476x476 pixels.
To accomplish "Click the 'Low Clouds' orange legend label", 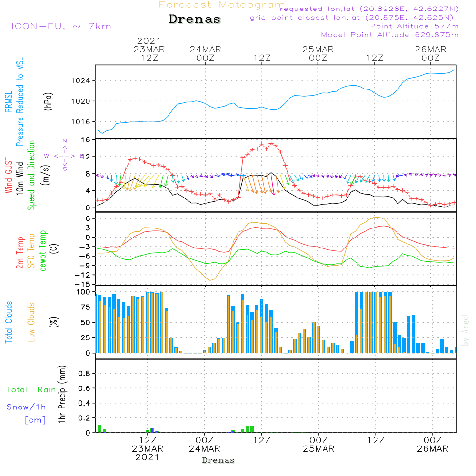I will click(x=31, y=322).
